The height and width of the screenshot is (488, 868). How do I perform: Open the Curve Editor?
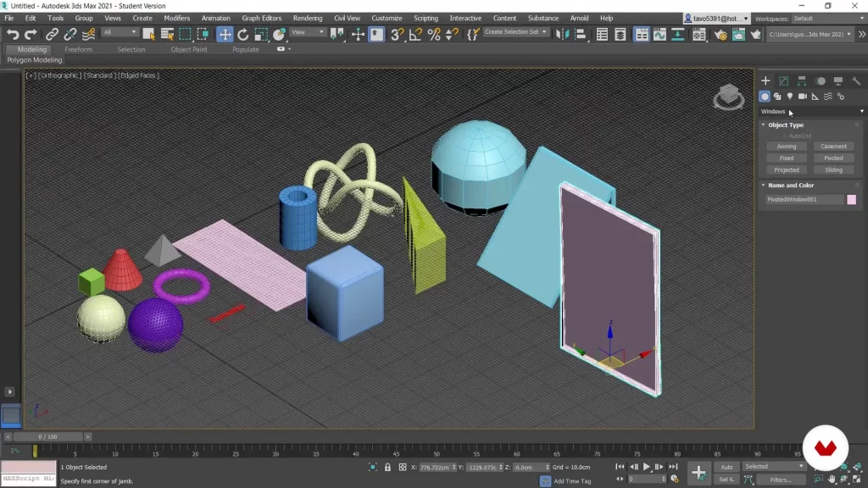click(659, 34)
